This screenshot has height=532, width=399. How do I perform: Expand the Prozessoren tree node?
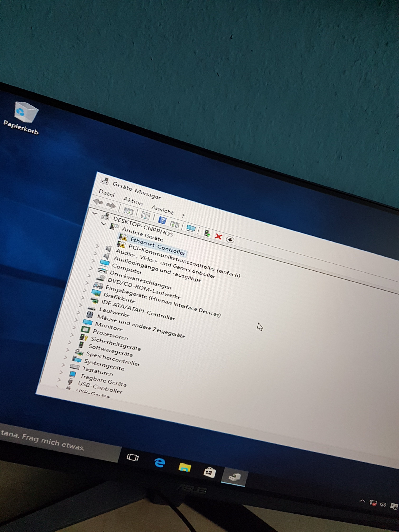pos(74,327)
